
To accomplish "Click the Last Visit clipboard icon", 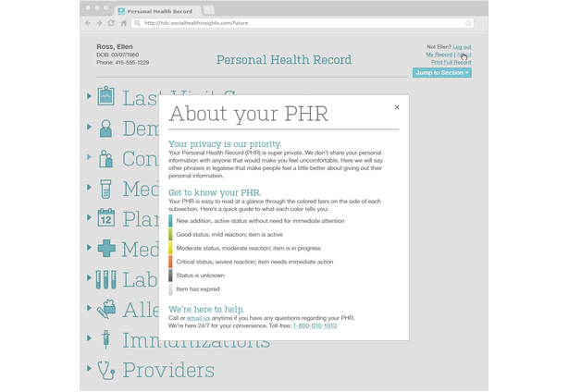I will 106,96.
